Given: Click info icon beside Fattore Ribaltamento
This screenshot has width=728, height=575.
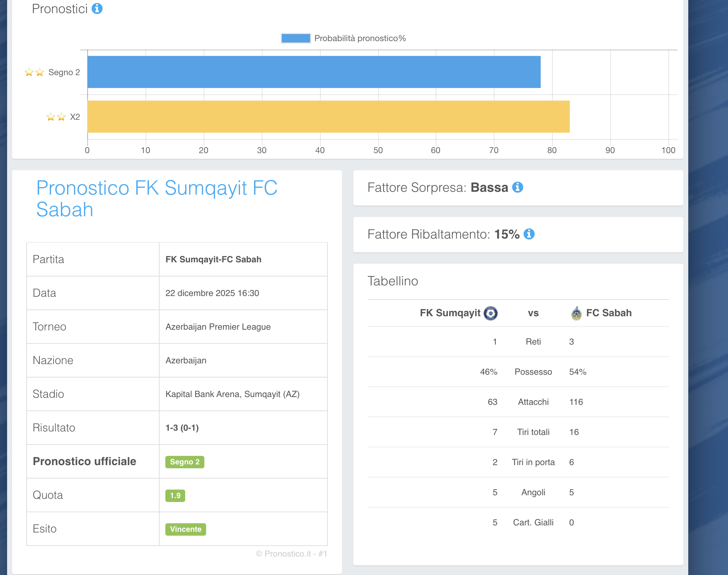Looking at the screenshot, I should click(x=529, y=234).
